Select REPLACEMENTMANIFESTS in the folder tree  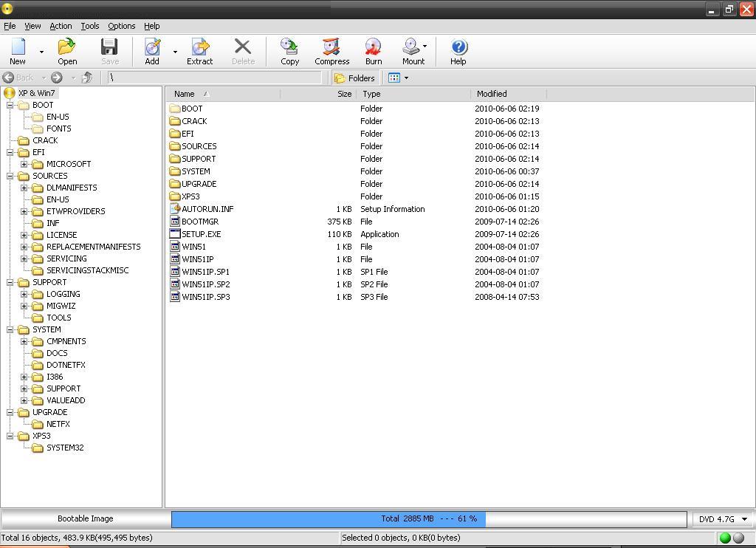(94, 247)
